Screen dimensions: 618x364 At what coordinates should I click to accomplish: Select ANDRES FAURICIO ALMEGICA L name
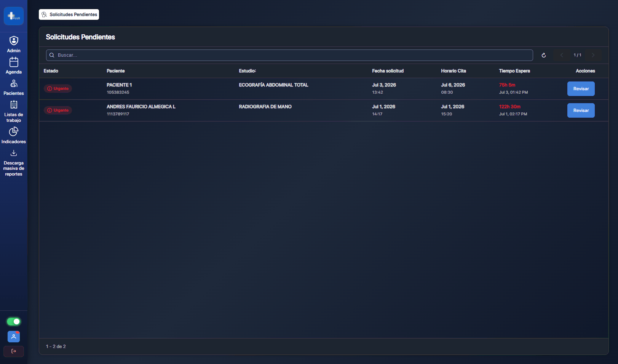(141, 107)
